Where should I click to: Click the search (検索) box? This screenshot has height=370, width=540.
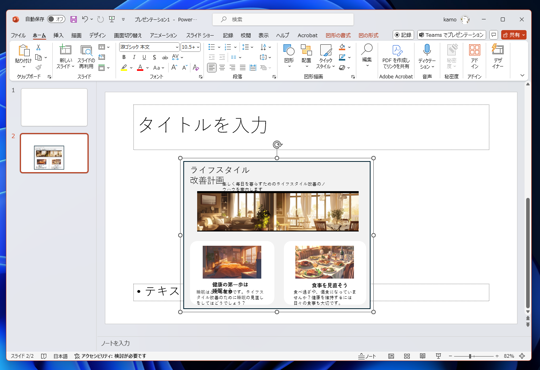pyautogui.click(x=283, y=19)
